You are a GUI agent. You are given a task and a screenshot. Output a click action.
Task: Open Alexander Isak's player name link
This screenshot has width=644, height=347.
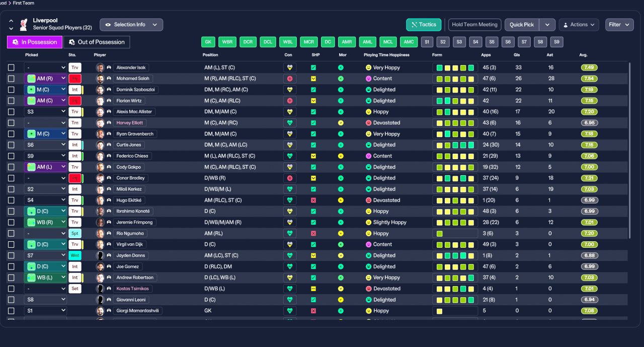pos(131,67)
